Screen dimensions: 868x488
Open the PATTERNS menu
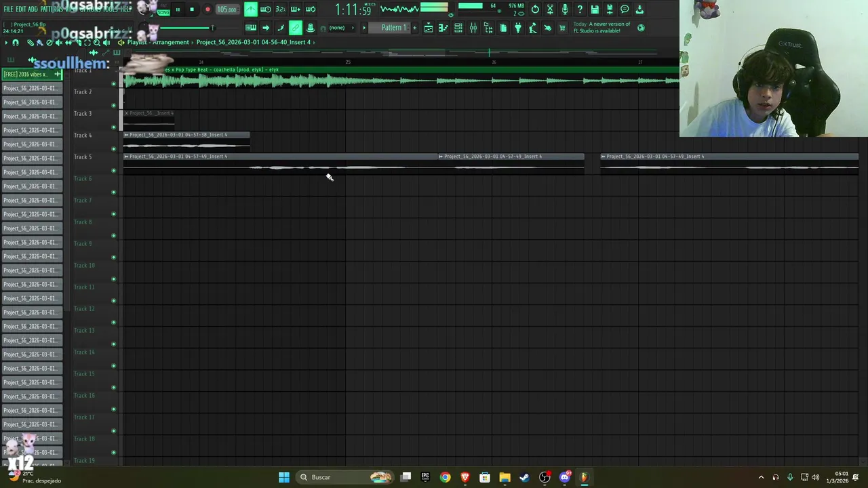point(52,9)
